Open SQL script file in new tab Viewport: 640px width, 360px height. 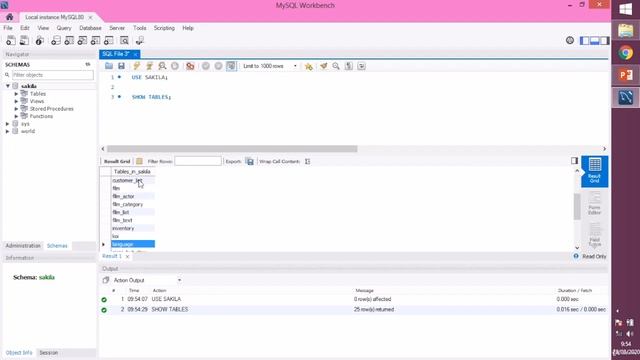pos(24,40)
